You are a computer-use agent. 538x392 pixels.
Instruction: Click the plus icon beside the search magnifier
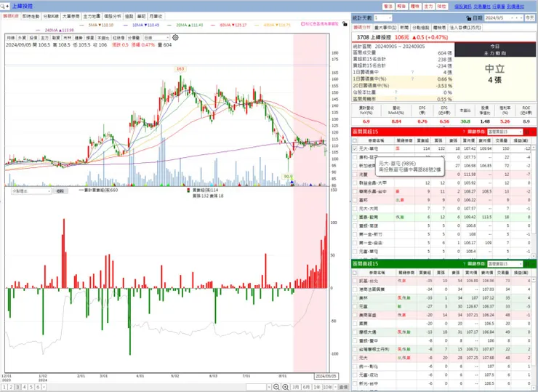pos(7,6)
